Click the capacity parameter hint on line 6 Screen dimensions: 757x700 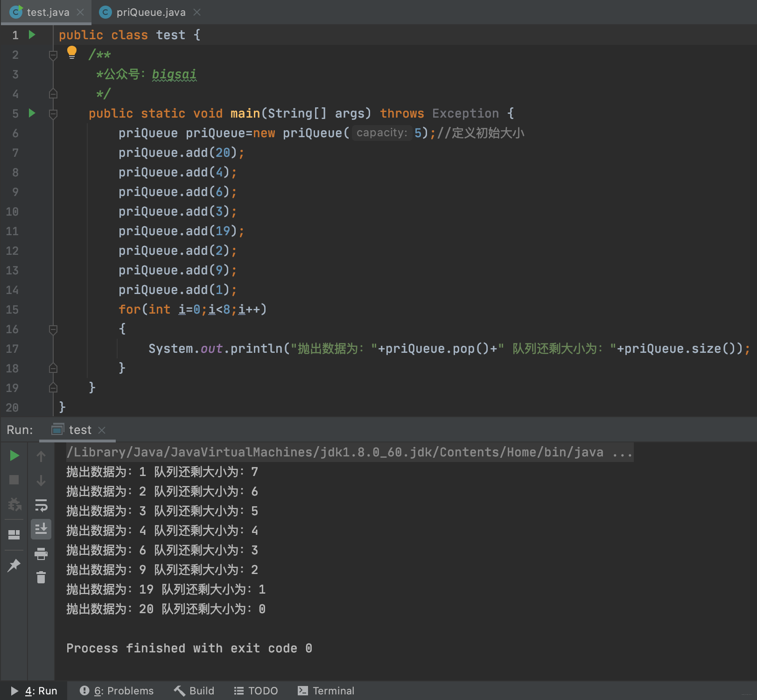pos(382,133)
